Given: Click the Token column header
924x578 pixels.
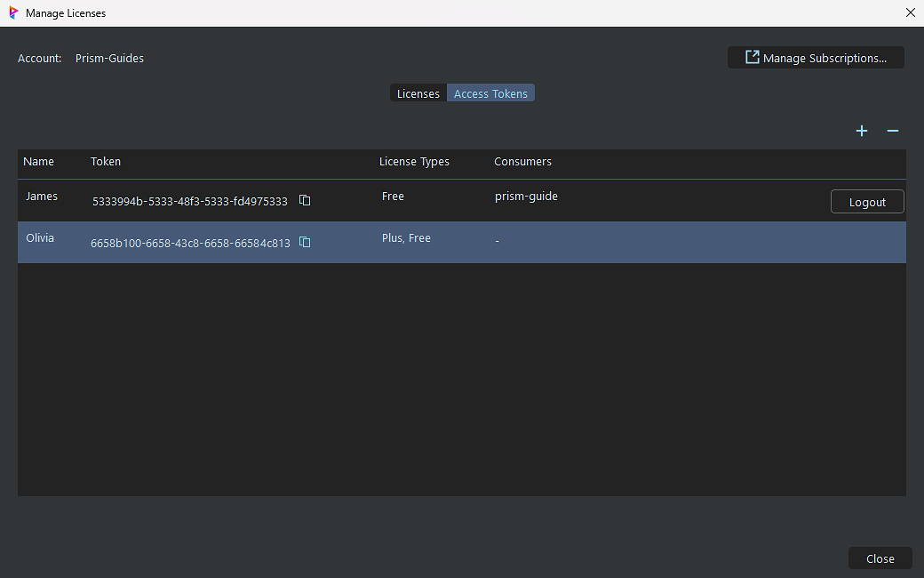Looking at the screenshot, I should point(106,162).
